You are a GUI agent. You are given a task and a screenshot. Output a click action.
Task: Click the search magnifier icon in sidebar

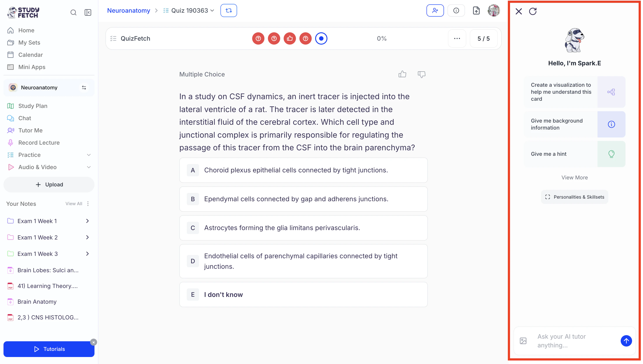point(73,12)
